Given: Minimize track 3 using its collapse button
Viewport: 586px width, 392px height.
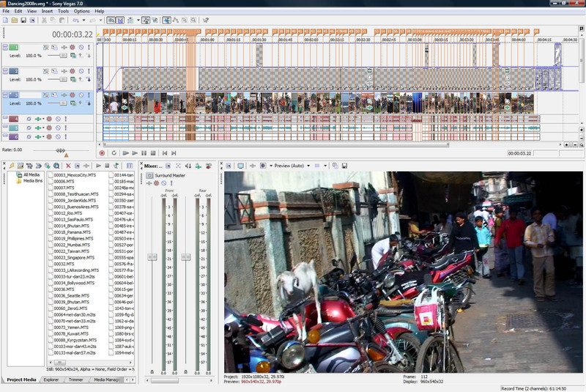Looking at the screenshot, I should point(4,94).
